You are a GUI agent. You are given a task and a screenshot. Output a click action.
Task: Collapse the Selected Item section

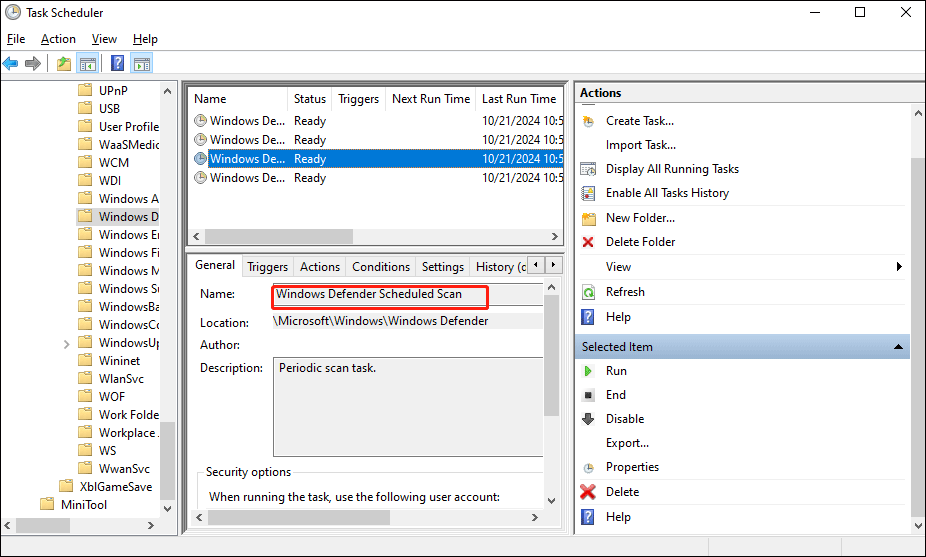(898, 347)
